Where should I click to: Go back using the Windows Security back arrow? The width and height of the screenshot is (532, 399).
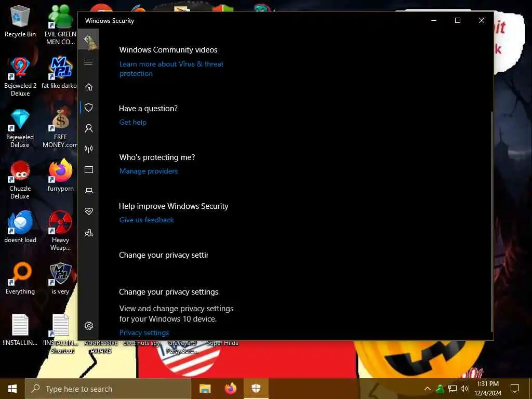tap(88, 39)
